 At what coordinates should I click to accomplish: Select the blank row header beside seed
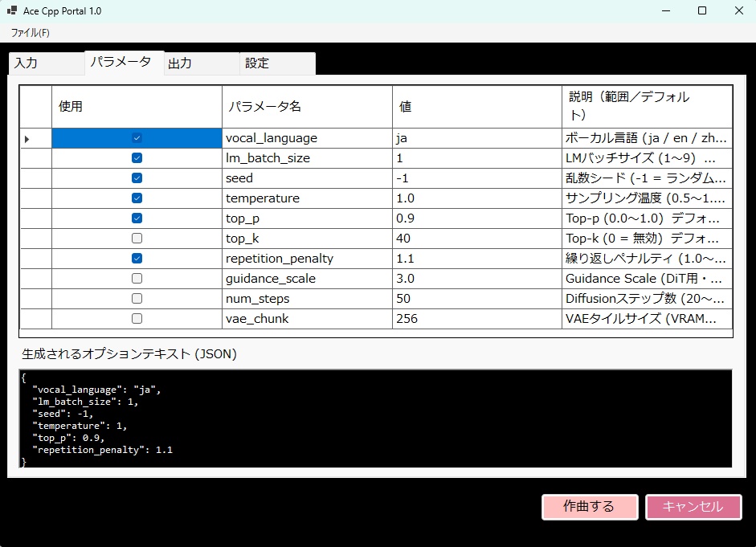(x=35, y=178)
